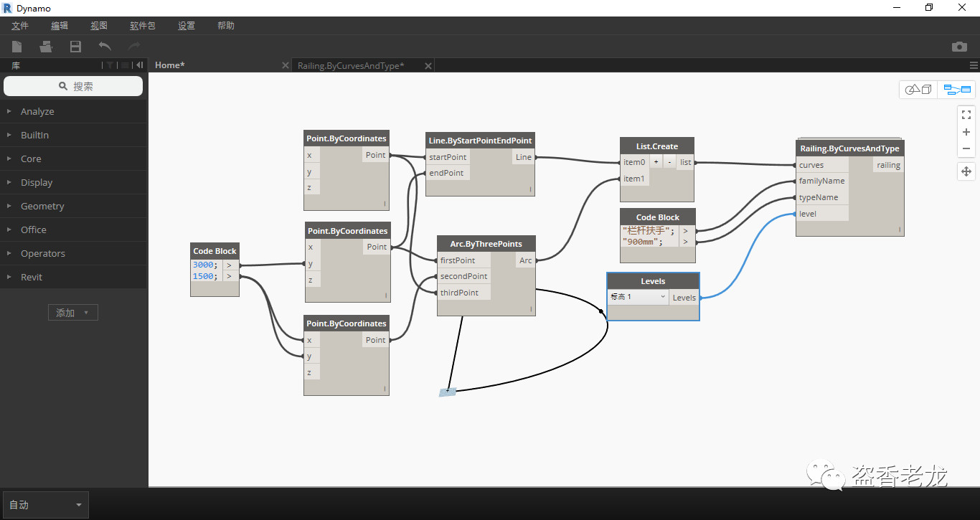980x520 pixels.
Task: Zoom in on the graph canvas
Action: [x=966, y=132]
